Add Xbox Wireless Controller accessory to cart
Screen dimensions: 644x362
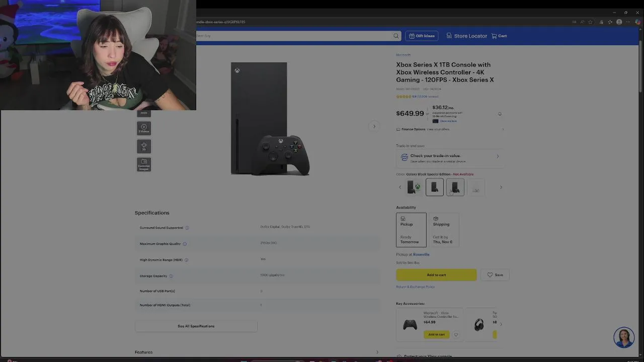[x=436, y=334]
